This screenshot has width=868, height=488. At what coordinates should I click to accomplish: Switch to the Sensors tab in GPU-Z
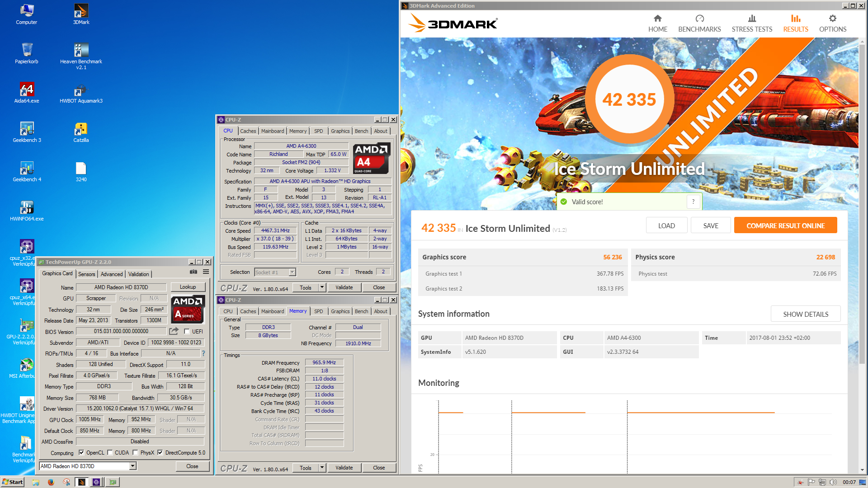click(x=86, y=274)
